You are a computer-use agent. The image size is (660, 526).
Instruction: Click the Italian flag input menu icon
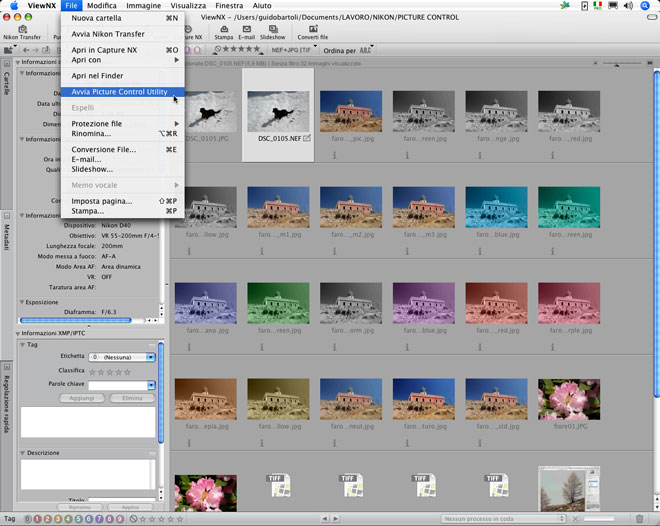pos(597,5)
